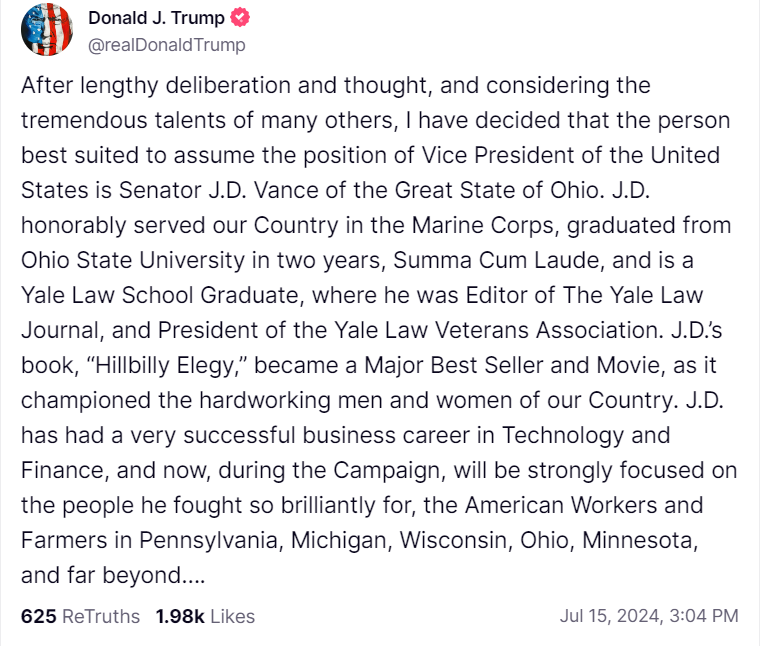This screenshot has height=646, width=762.
Task: Click the "After lengthy deliberation" opening words
Action: click(x=131, y=85)
